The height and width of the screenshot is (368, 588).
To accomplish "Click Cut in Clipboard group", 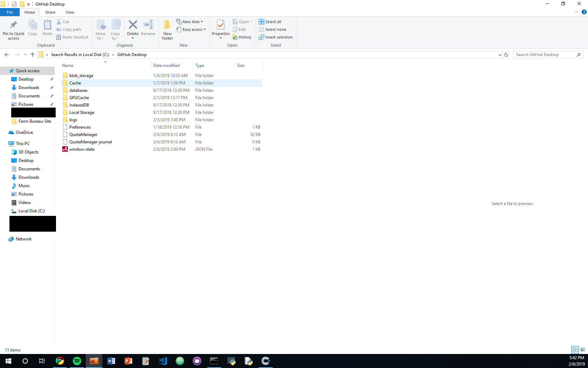I will [x=63, y=22].
